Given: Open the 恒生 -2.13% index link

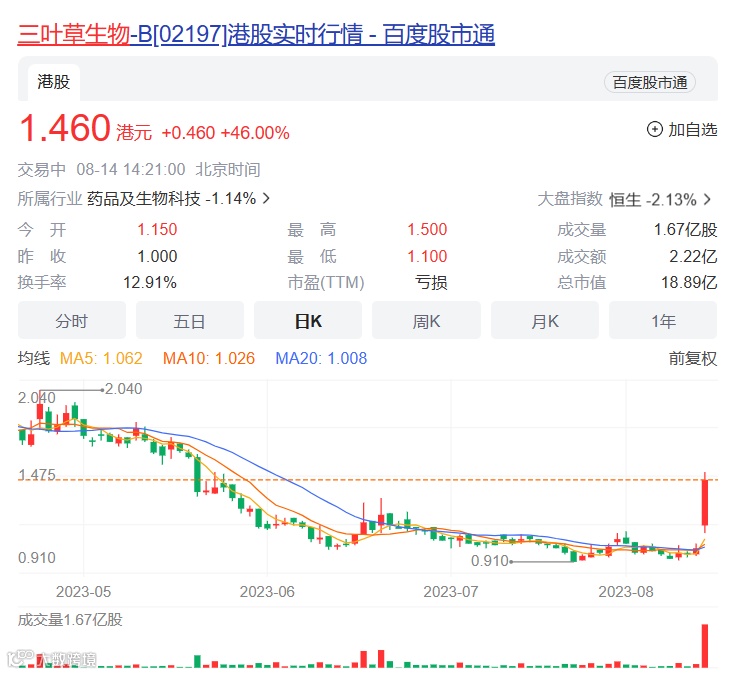Looking at the screenshot, I should (x=653, y=200).
